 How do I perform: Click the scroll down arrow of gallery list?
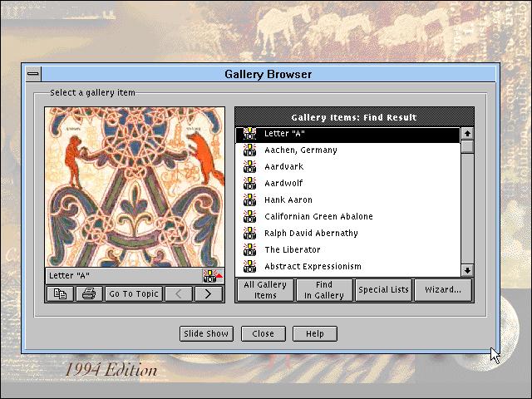tap(467, 270)
